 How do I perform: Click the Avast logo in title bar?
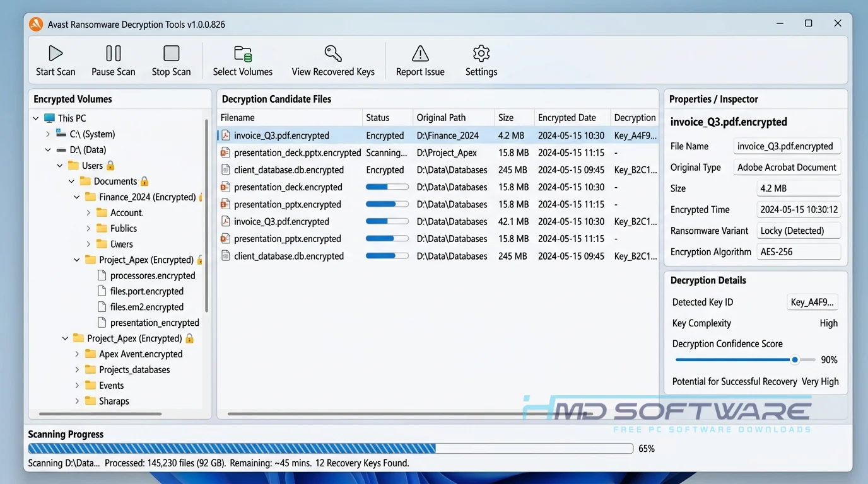(x=36, y=24)
